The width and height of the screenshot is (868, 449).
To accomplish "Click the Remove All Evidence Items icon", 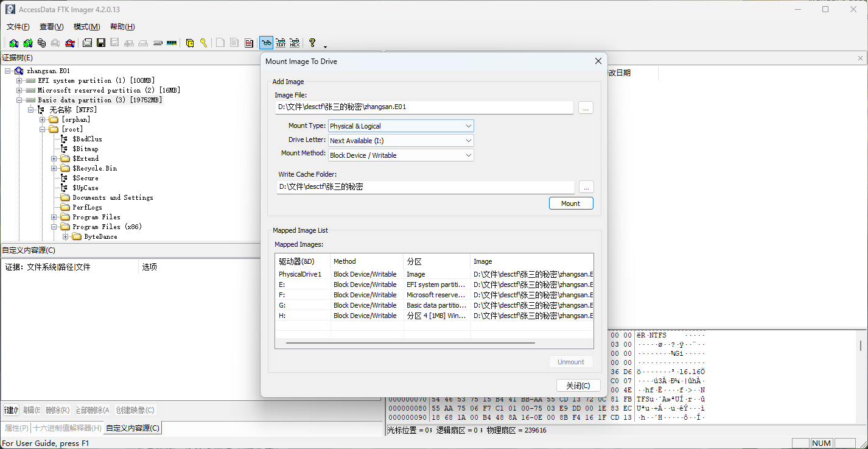I will (70, 43).
